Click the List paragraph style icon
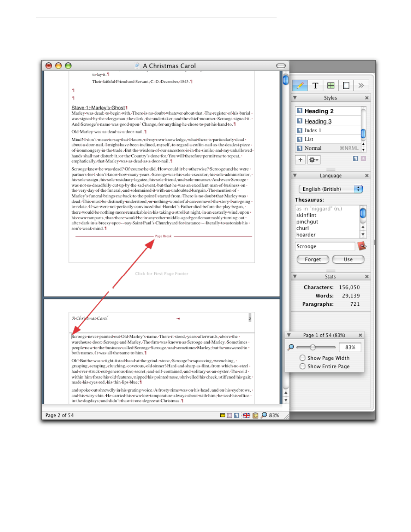The width and height of the screenshot is (411, 532). click(300, 139)
